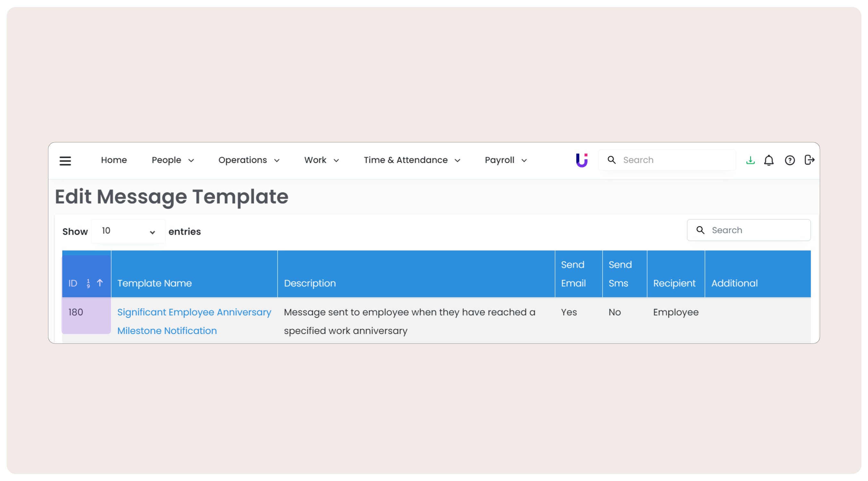868x481 pixels.
Task: Sort by the Template Name column header
Action: (x=154, y=283)
